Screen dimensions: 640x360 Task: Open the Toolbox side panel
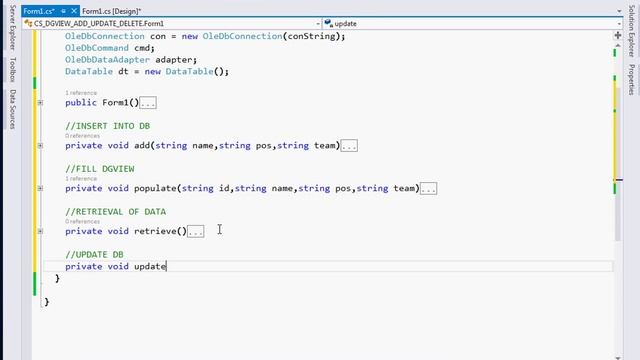pos(12,69)
